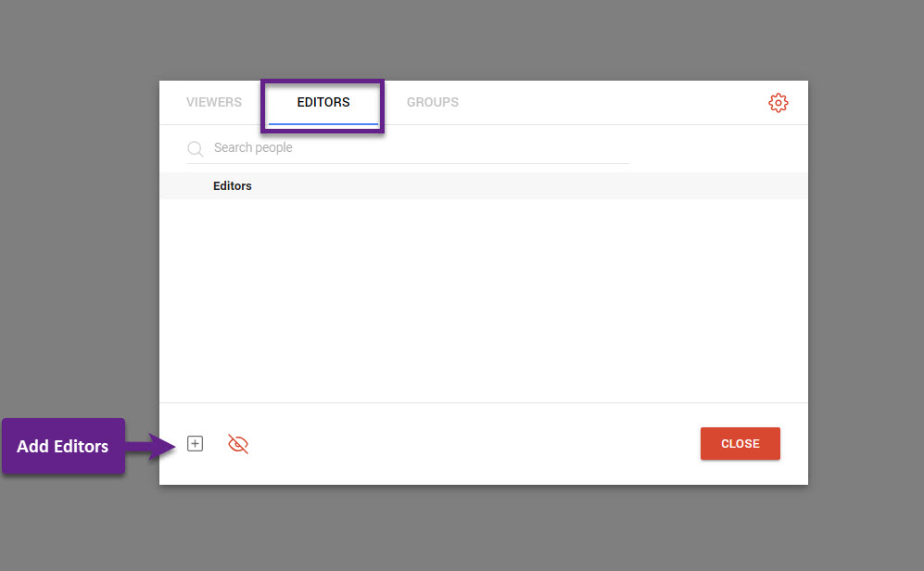Screen dimensions: 924x571
Task: Toggle the red crossed-out eye icon
Action: click(238, 445)
